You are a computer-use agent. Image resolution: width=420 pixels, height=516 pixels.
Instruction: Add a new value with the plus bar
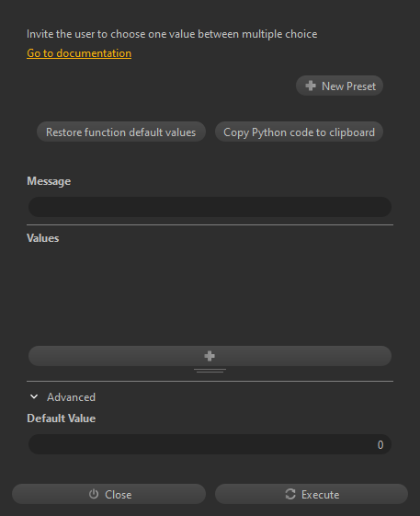point(210,356)
